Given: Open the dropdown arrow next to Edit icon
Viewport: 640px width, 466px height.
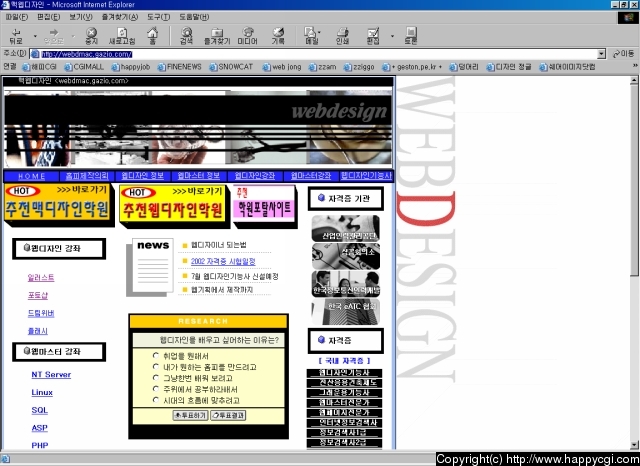Looking at the screenshot, I should 392,36.
